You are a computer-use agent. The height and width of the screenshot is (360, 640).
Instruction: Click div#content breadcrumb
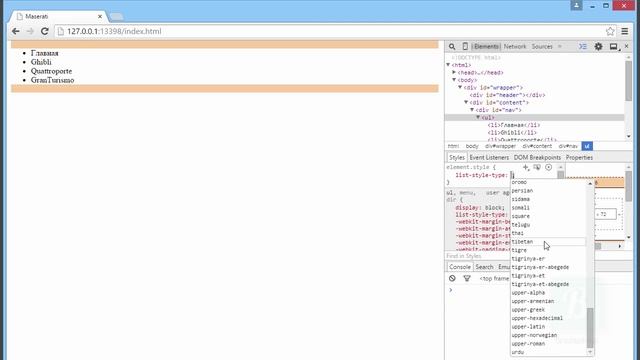coord(537,146)
